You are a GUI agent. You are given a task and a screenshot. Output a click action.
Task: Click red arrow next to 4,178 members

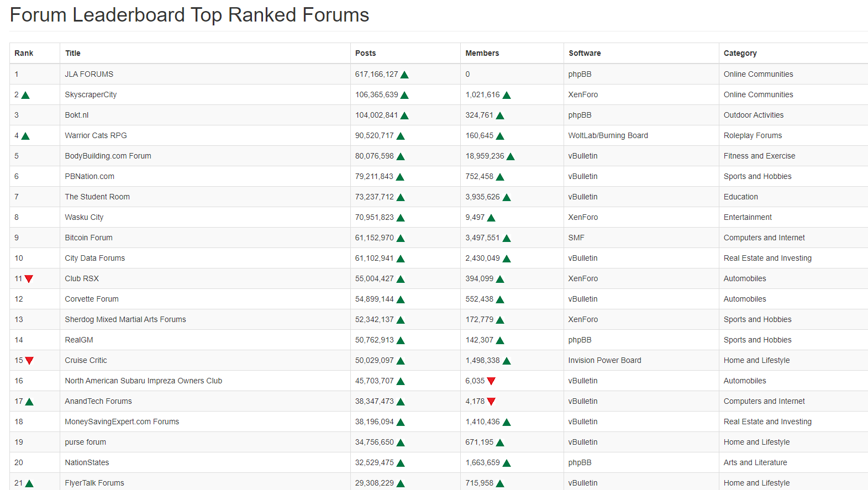pos(491,402)
